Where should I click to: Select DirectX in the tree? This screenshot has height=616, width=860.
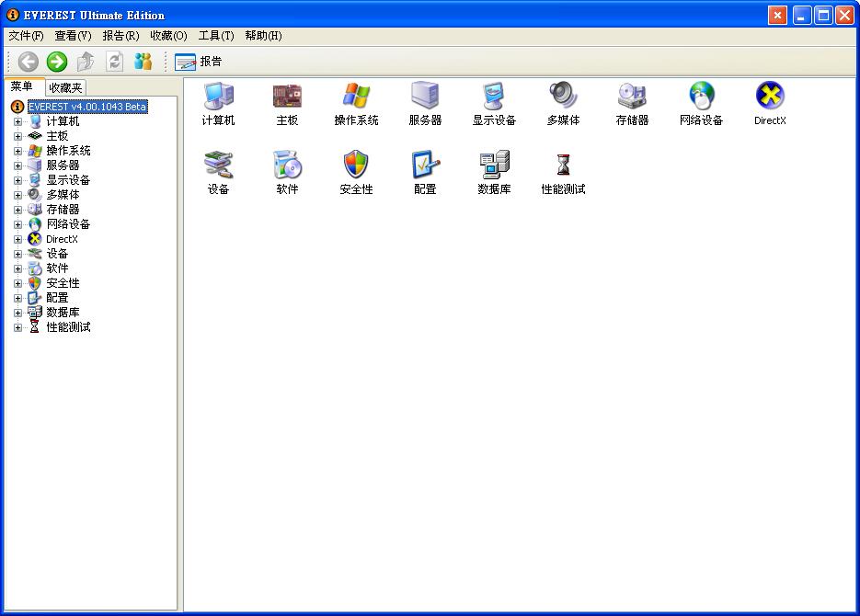(62, 239)
